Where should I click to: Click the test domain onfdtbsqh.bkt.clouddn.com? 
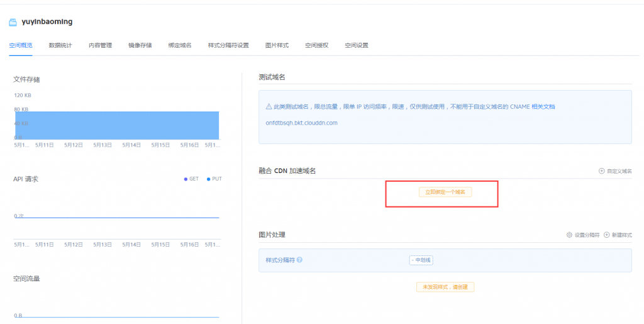(302, 123)
